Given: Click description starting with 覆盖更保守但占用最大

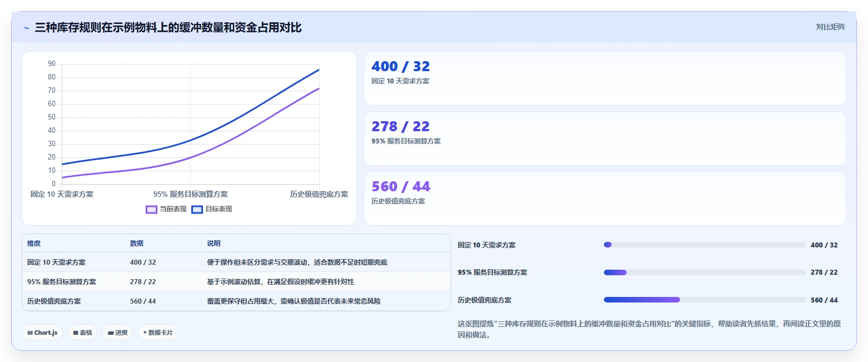Looking at the screenshot, I should [294, 301].
